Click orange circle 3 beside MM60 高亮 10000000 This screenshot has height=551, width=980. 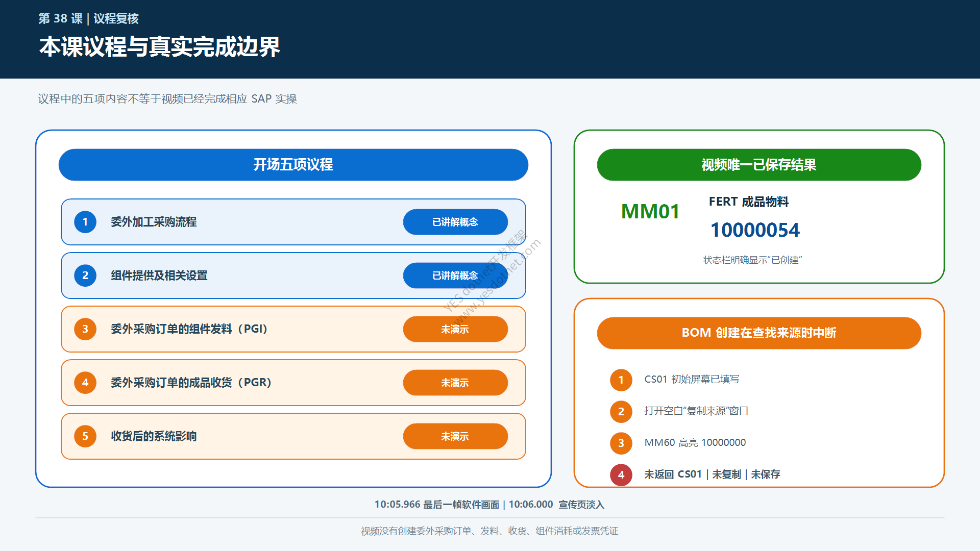621,443
